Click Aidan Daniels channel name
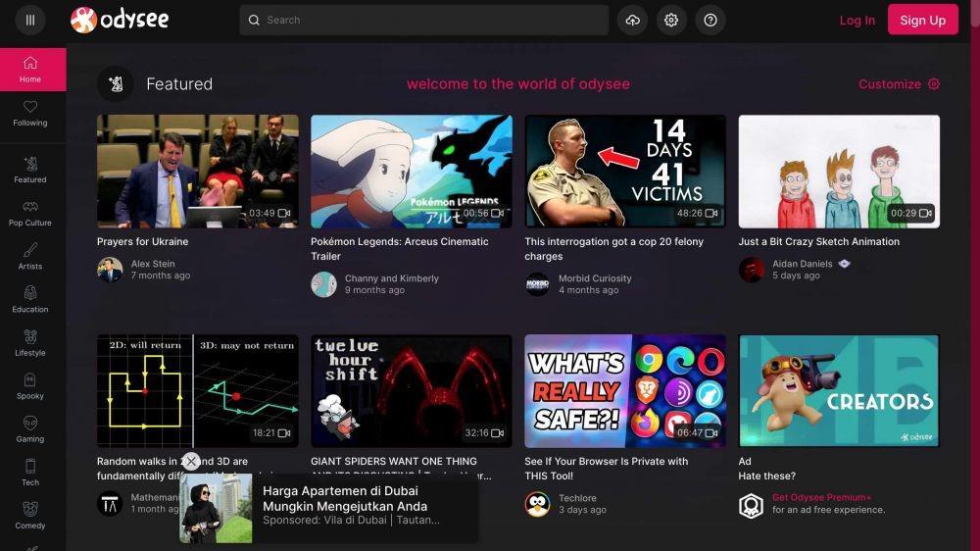Screen dimensions: 980x551 [802, 264]
